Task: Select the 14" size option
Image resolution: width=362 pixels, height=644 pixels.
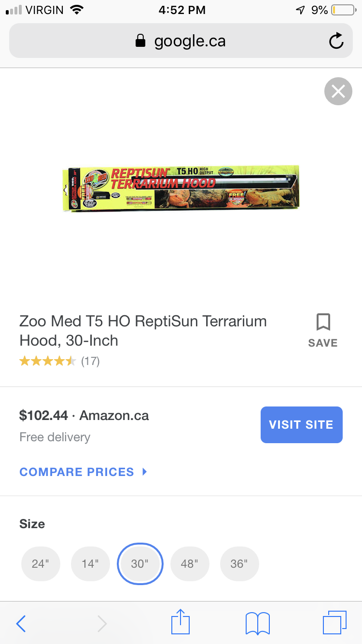Action: point(90,564)
